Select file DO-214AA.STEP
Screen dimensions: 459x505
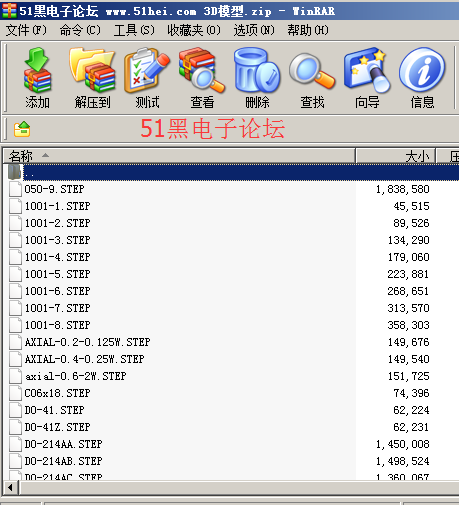[x=63, y=444]
